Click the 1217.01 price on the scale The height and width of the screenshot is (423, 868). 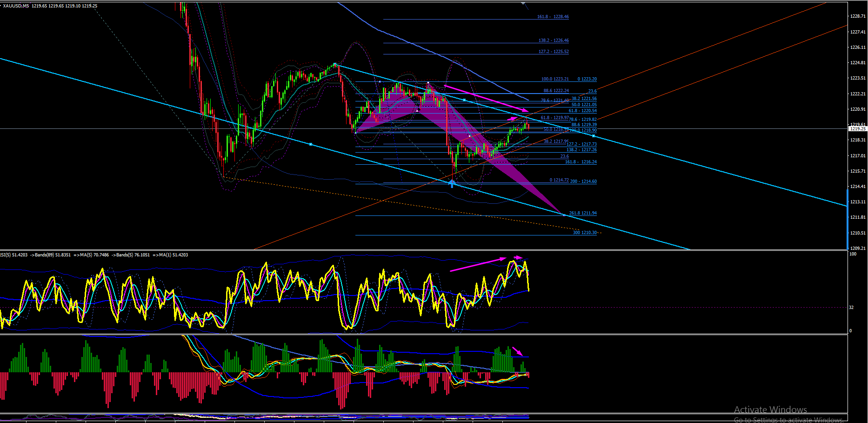(x=858, y=156)
